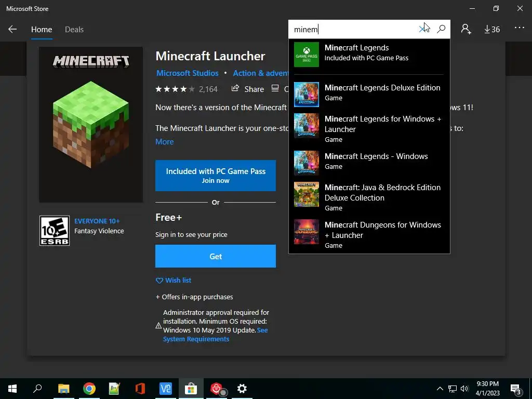Pick the Minecraft Legends - Windows suggestion

point(369,163)
